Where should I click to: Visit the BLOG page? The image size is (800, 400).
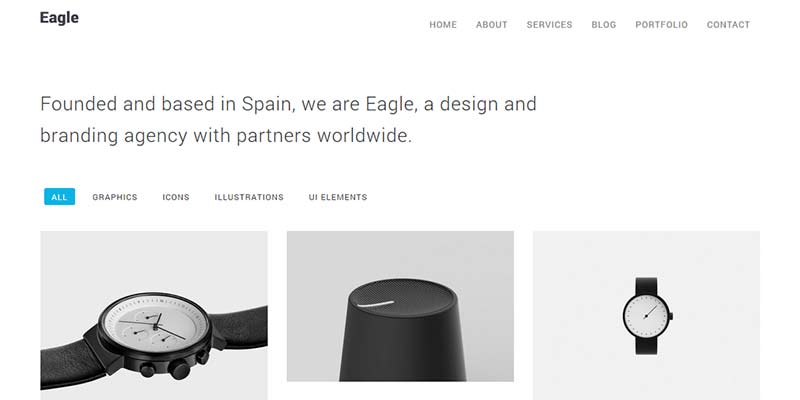pos(604,24)
